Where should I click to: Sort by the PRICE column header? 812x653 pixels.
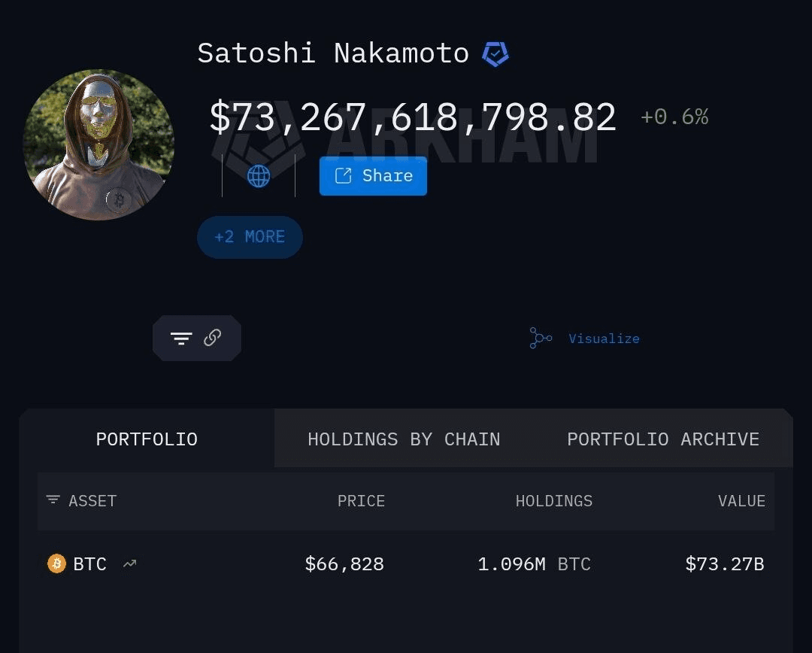[x=361, y=501]
